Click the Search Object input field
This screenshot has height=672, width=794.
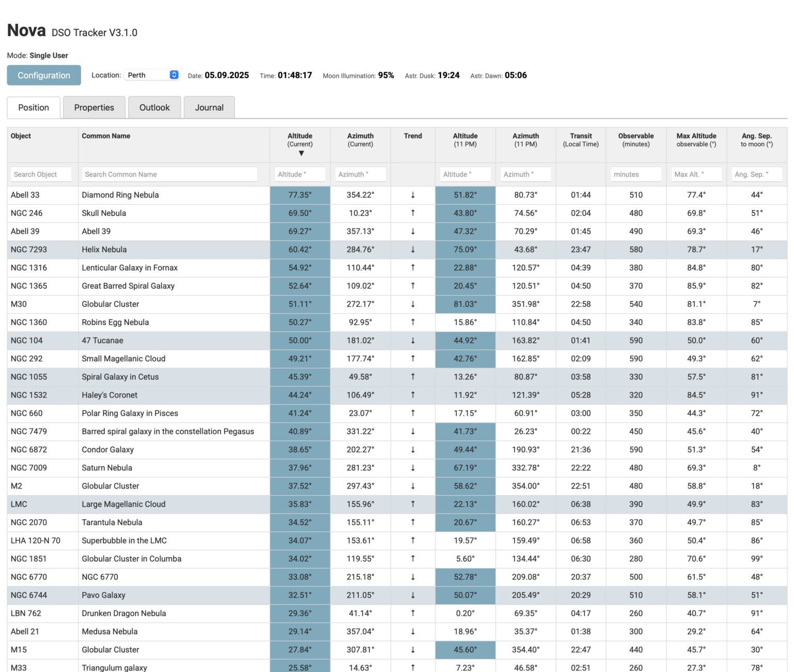[x=41, y=174]
